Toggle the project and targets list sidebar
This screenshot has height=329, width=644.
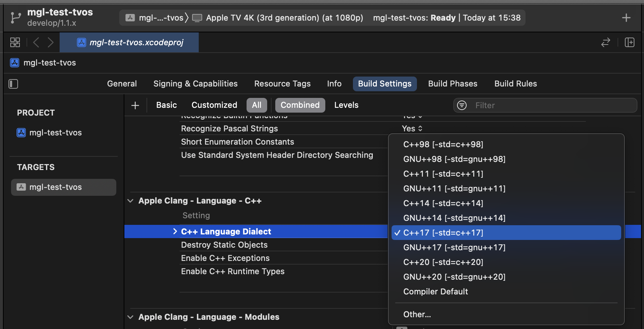pyautogui.click(x=13, y=84)
